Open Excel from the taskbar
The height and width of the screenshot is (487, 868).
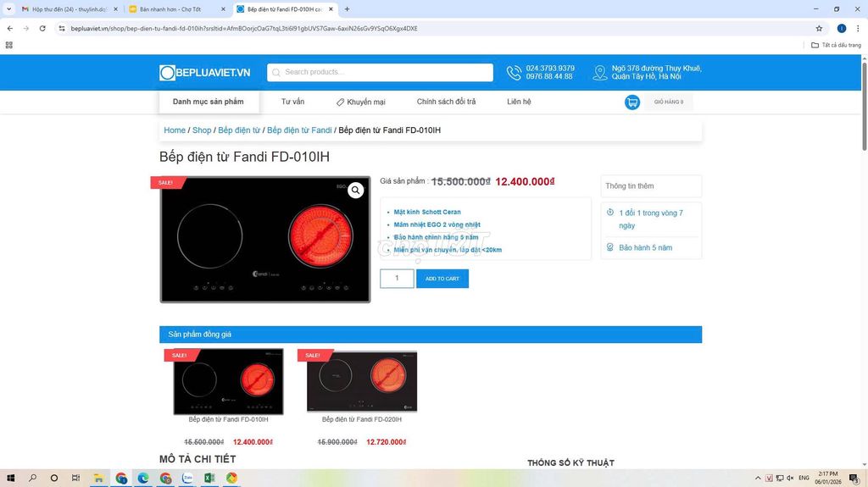209,478
